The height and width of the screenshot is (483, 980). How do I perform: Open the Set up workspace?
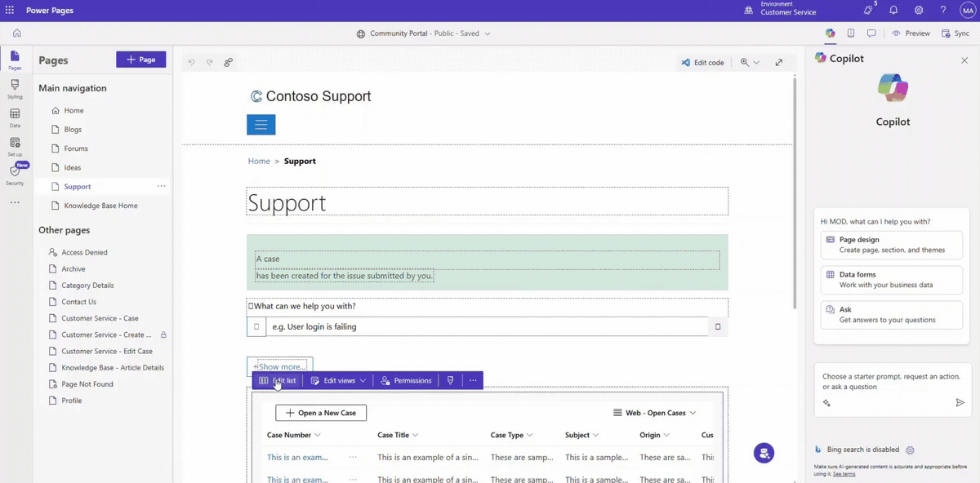(15, 147)
